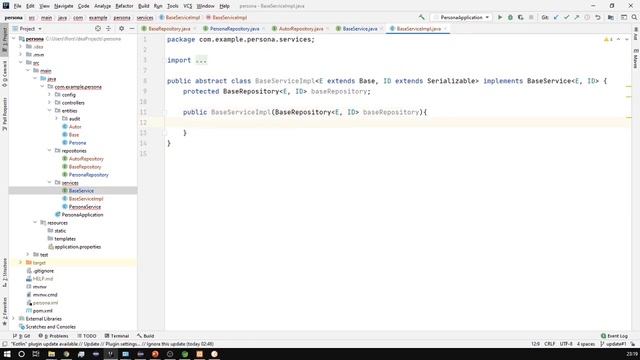Open the Event Log
Screen dimensions: 640x360
point(614,336)
